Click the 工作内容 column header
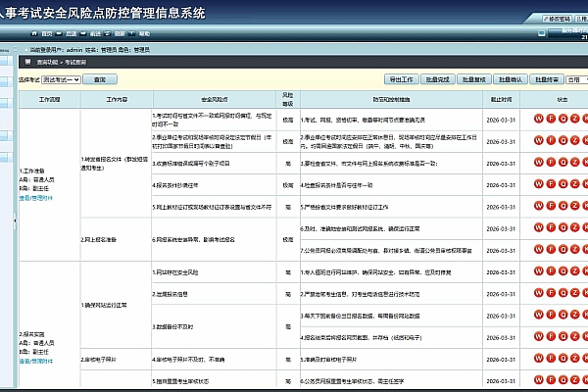 [x=117, y=99]
